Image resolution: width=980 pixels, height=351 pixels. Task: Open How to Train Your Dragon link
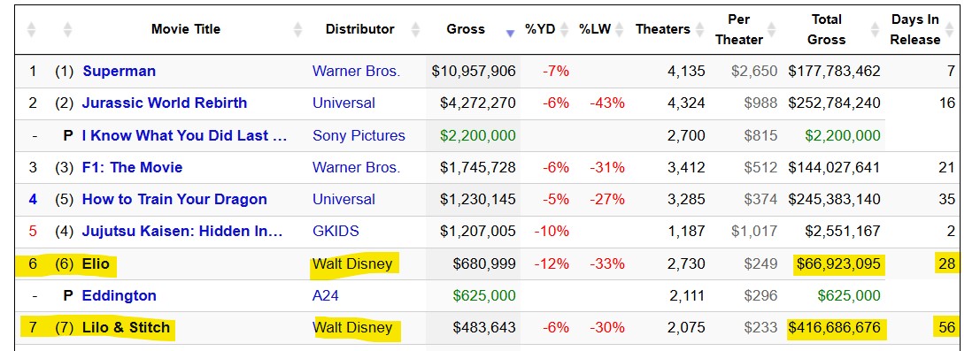coord(174,199)
